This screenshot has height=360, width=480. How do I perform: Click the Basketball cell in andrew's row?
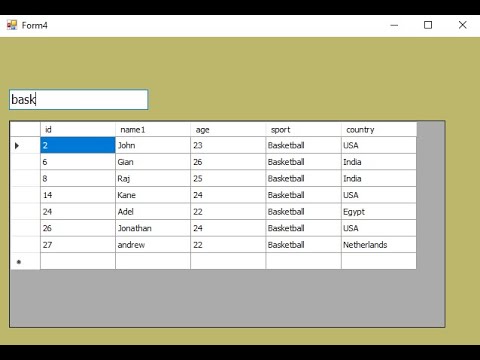tap(304, 245)
